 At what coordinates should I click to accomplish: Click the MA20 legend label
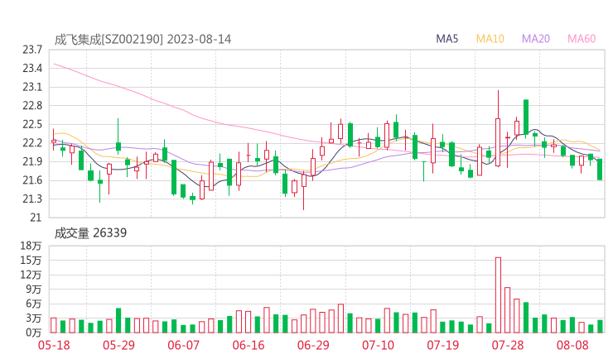536,39
